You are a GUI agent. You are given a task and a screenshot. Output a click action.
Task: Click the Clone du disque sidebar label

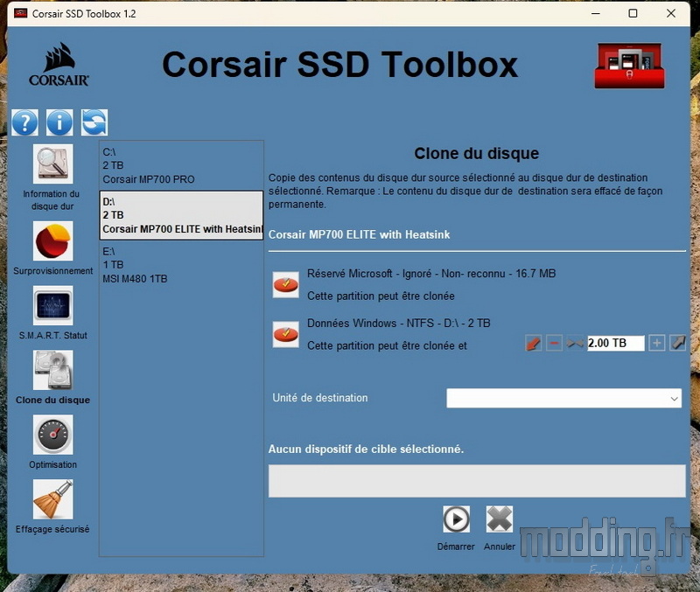click(52, 400)
